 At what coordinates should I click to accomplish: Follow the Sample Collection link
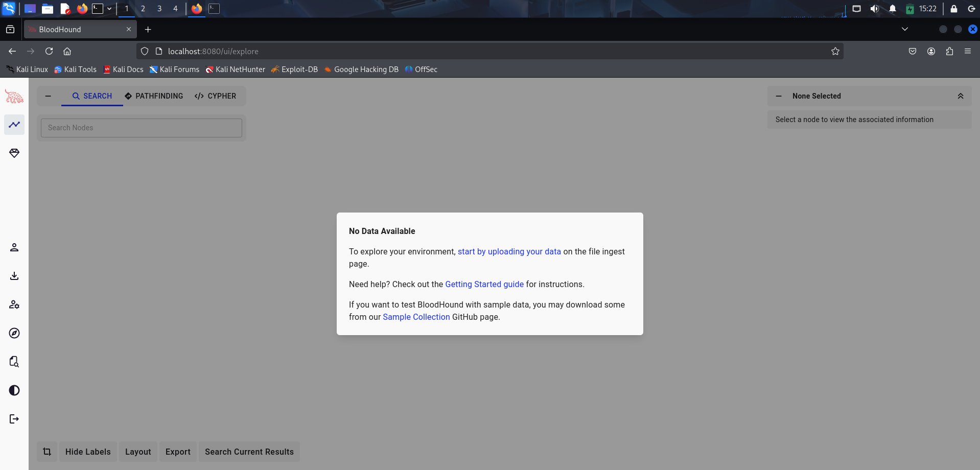click(416, 317)
